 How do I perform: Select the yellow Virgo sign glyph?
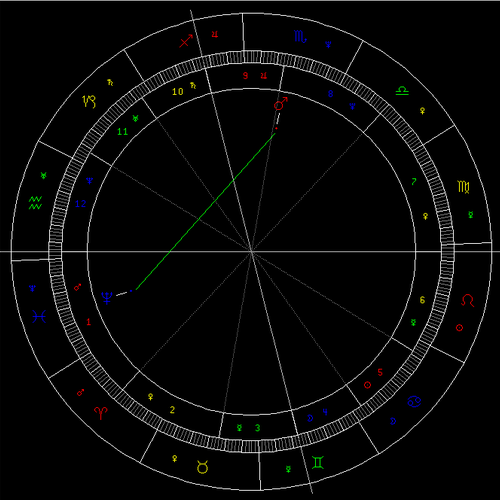coord(464,187)
